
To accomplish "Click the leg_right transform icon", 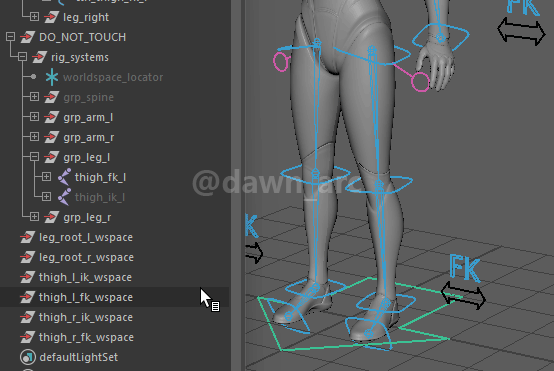I will click(52, 17).
